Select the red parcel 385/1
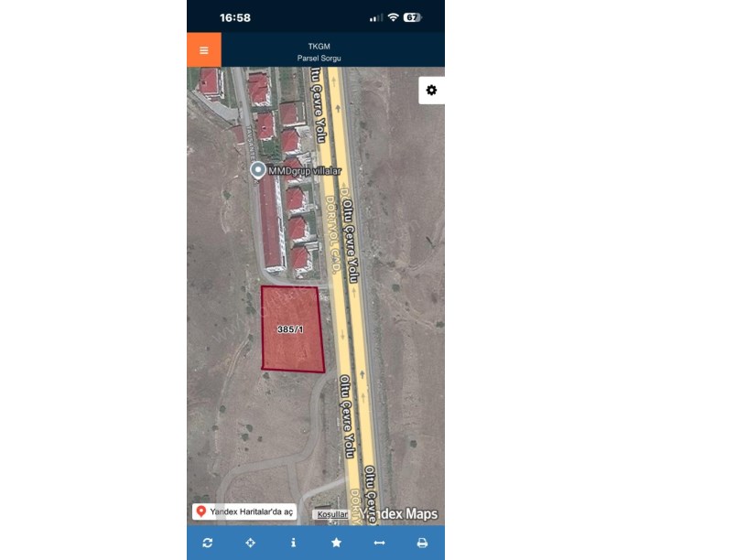The image size is (747, 560). tap(293, 329)
